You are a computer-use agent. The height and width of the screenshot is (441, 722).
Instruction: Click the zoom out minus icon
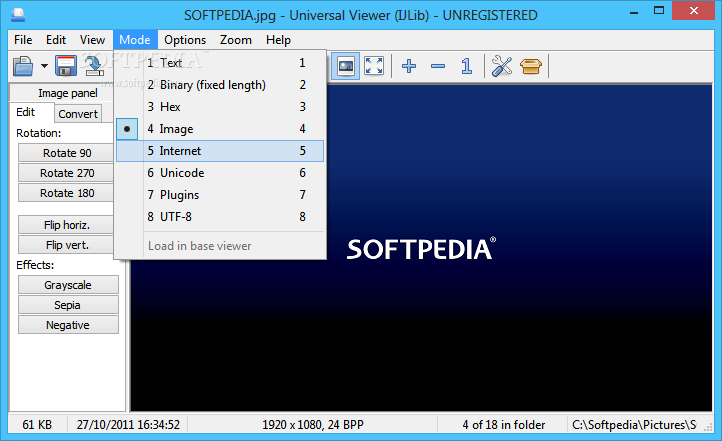[x=438, y=66]
